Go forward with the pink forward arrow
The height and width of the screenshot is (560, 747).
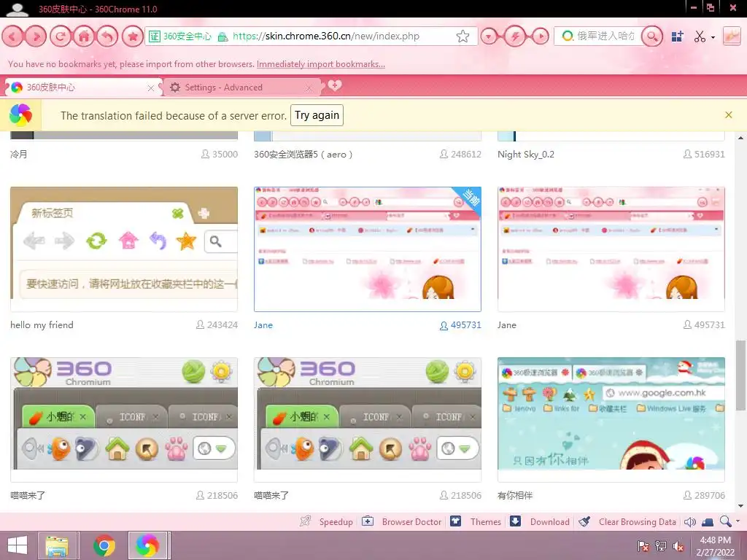tap(36, 36)
